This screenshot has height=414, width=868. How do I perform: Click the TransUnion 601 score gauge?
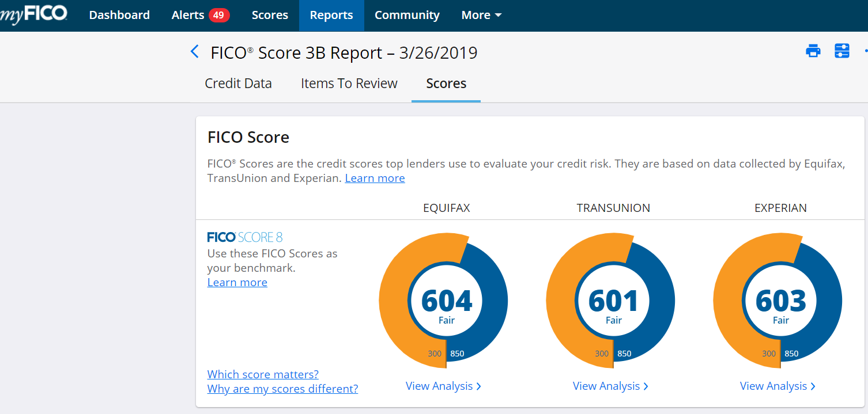tap(610, 301)
